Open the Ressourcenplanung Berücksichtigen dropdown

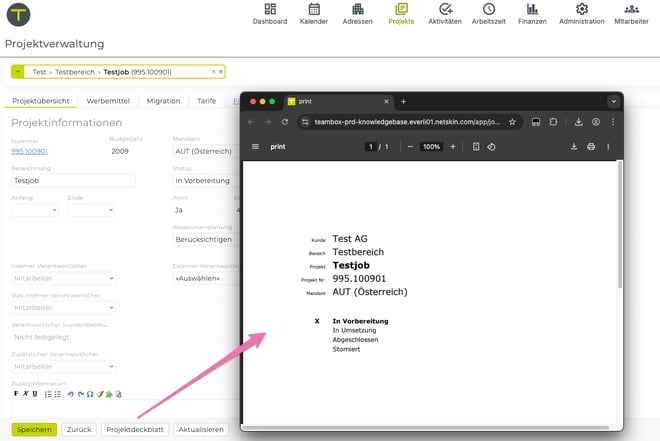pyautogui.click(x=206, y=239)
